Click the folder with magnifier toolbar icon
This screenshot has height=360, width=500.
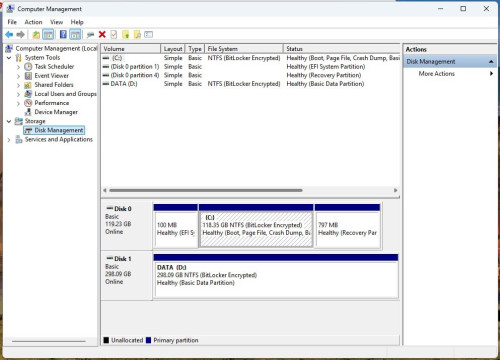(137, 34)
